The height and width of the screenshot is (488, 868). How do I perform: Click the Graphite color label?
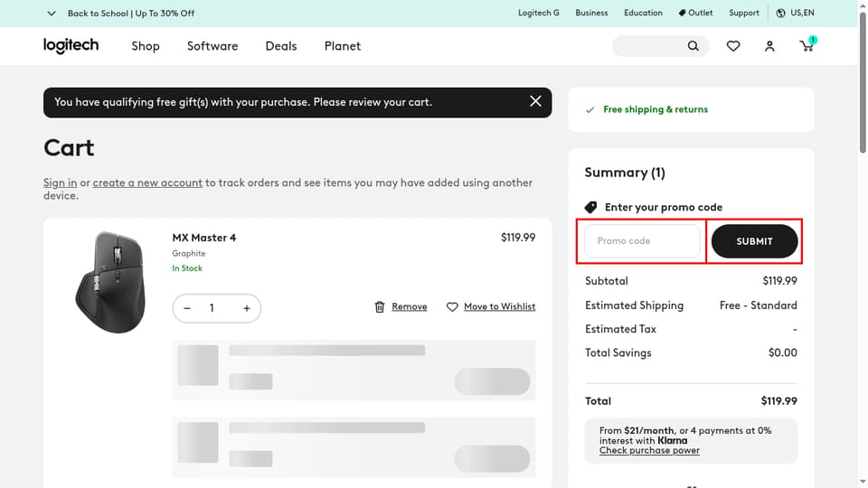click(x=189, y=253)
